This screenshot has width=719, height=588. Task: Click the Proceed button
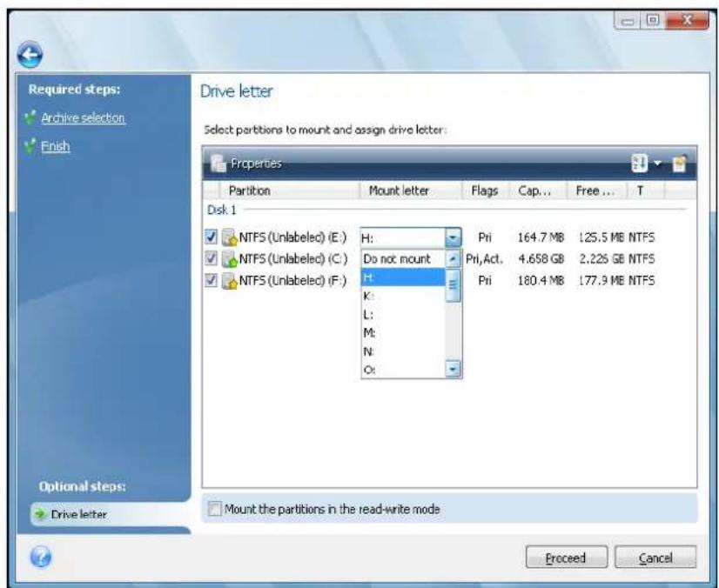[x=567, y=558]
